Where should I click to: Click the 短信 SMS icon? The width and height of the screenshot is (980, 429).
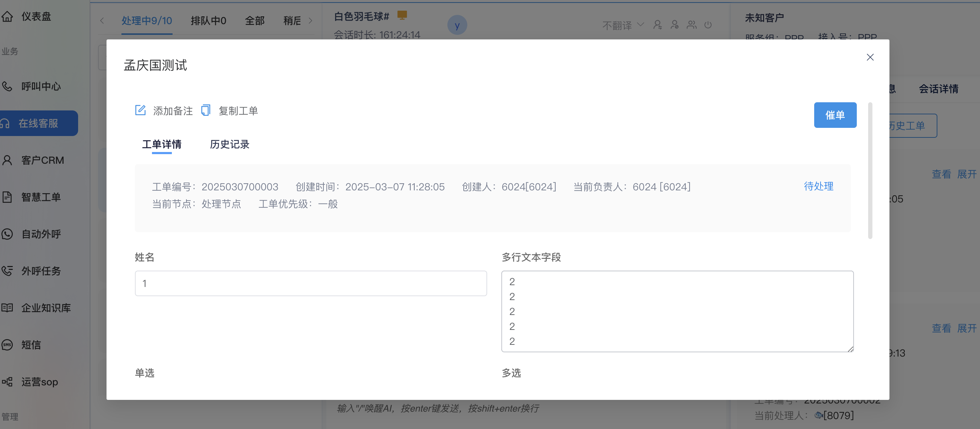(x=7, y=345)
